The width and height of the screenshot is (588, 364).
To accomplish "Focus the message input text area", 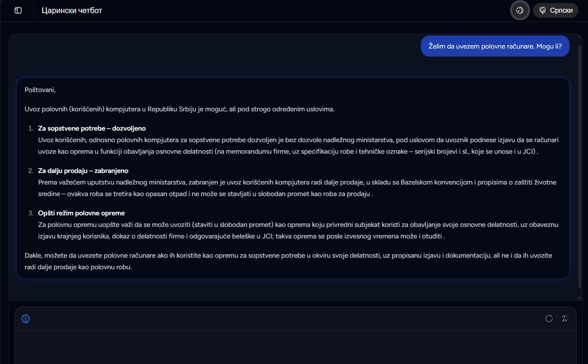I will (295, 347).
